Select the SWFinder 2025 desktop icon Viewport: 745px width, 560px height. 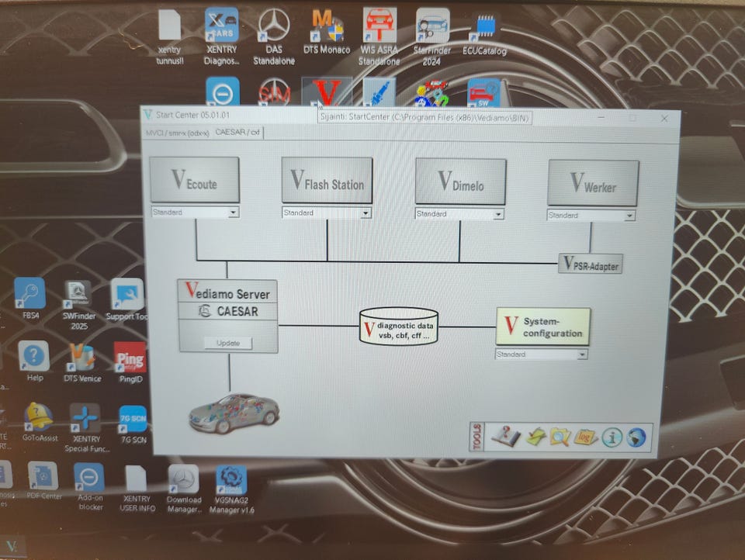pyautogui.click(x=79, y=304)
